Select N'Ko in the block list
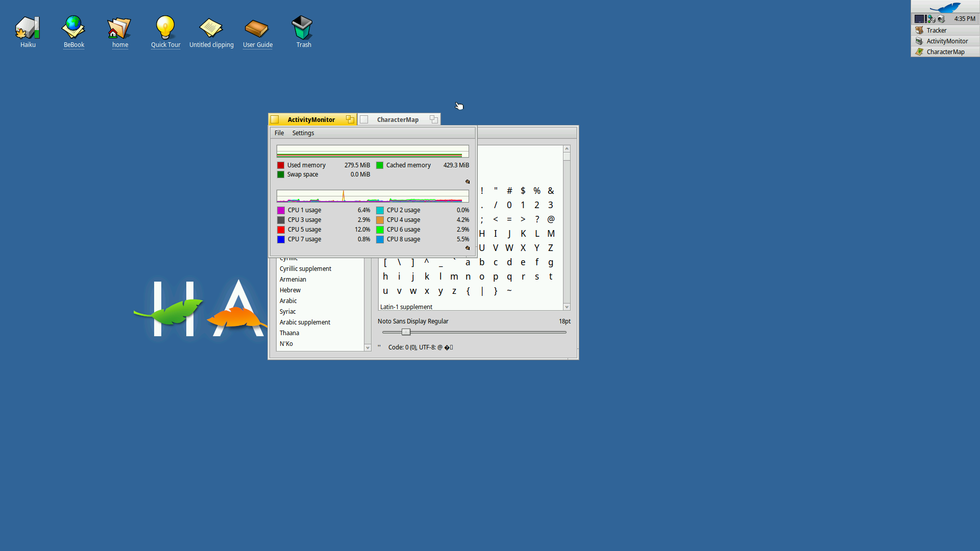 coord(320,344)
